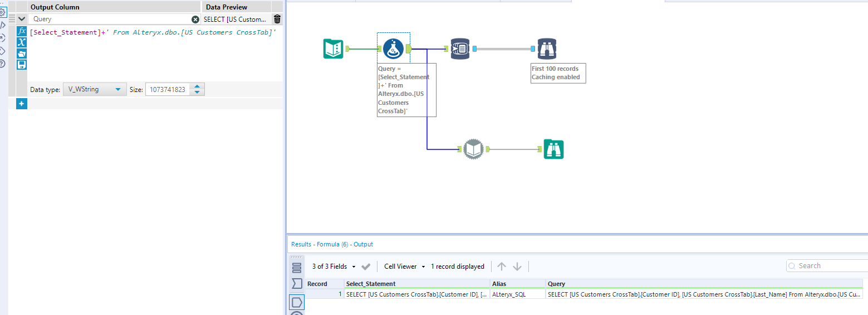
Task: Increase the Size value with up arrow
Action: [x=197, y=86]
